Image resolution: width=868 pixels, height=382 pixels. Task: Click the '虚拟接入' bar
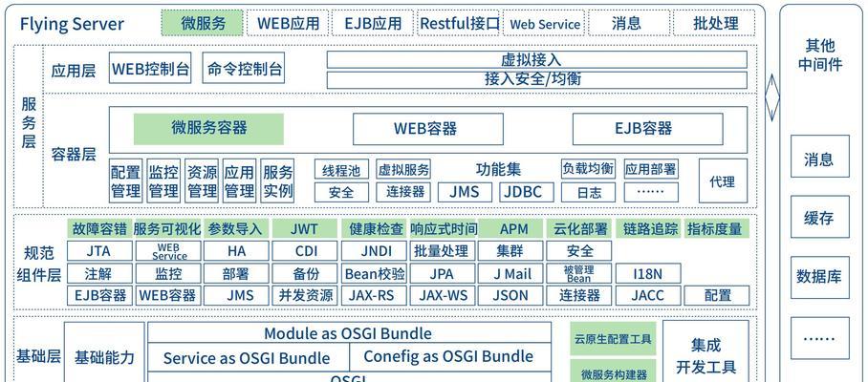tap(537, 60)
